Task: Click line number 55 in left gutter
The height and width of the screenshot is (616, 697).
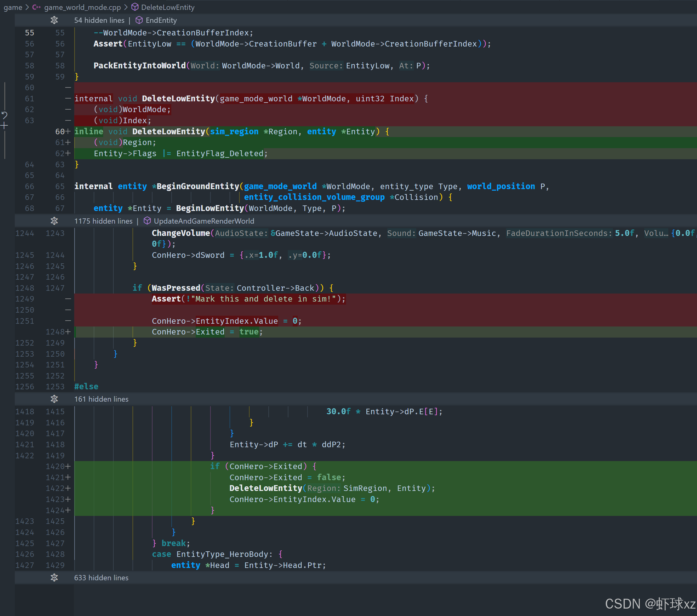Action: click(30, 33)
